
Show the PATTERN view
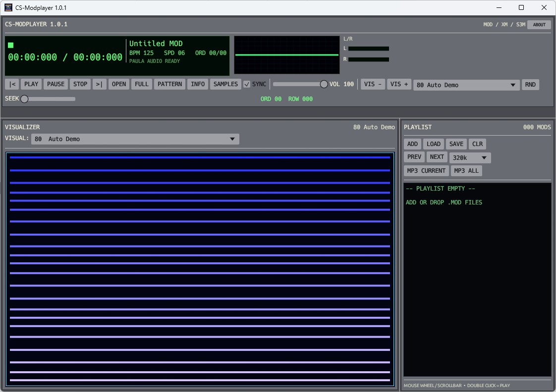(169, 84)
